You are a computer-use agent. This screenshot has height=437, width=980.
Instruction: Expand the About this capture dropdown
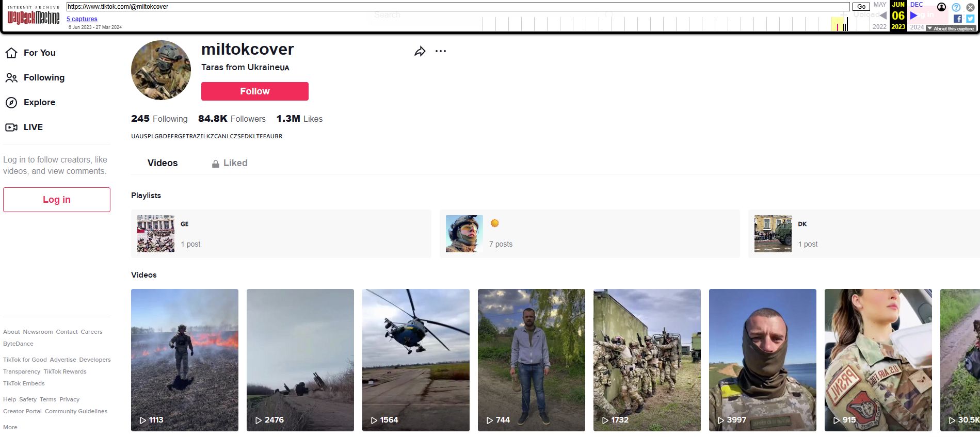(x=950, y=29)
